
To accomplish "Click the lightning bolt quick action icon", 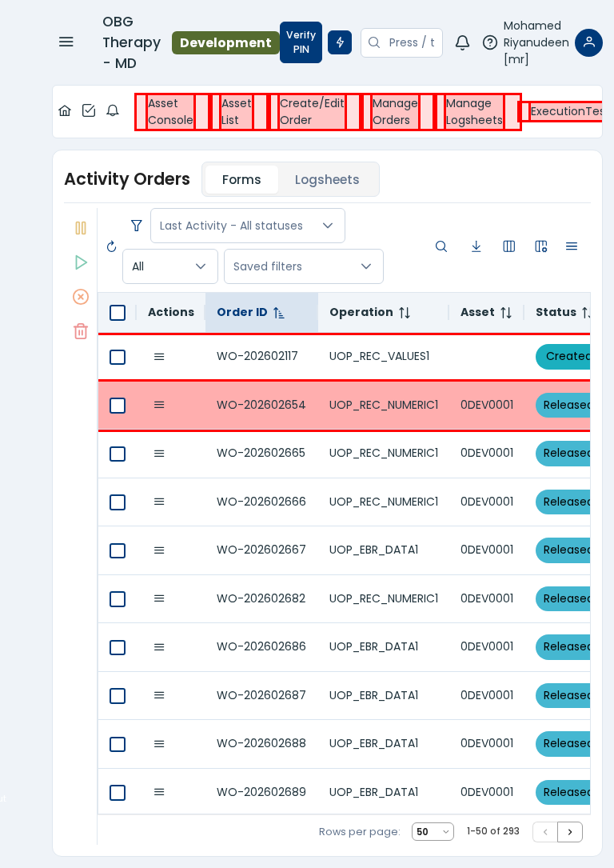I will (x=340, y=42).
